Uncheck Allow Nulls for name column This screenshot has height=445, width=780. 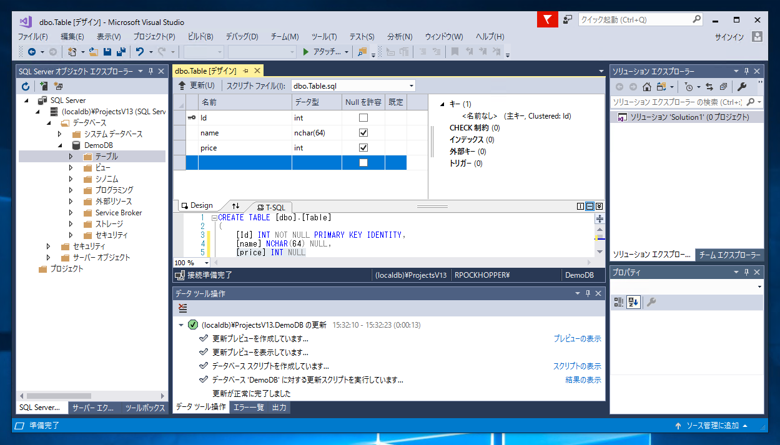[363, 133]
